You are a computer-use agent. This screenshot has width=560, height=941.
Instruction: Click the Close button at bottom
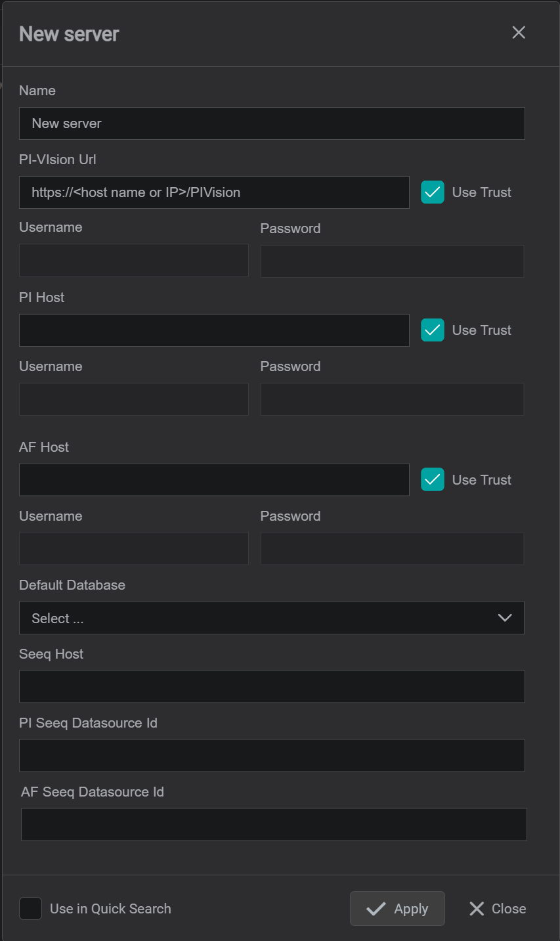[498, 909]
